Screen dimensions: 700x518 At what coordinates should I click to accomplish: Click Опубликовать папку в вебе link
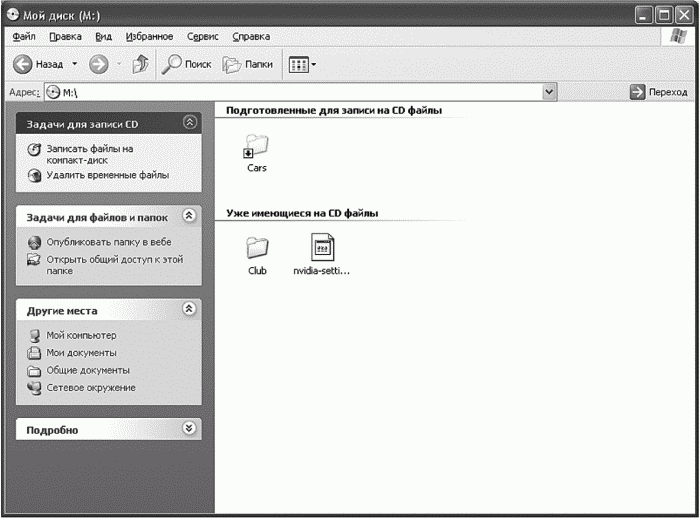coord(109,242)
